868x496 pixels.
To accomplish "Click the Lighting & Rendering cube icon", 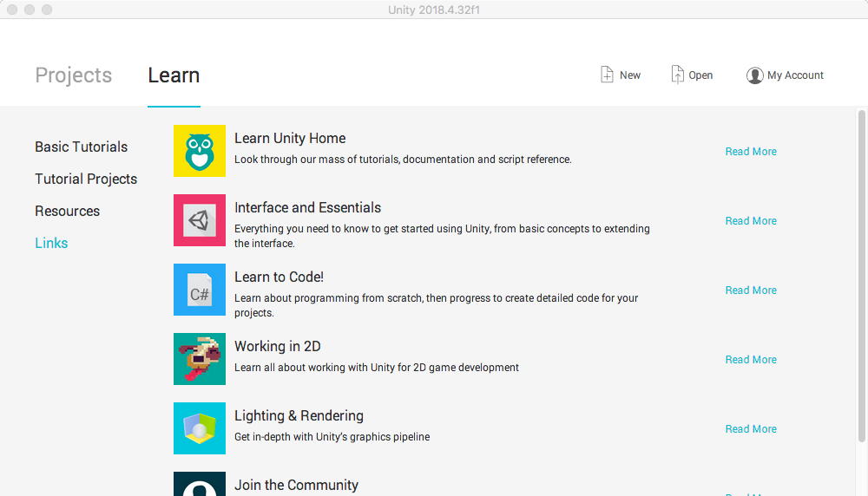I will click(200, 428).
